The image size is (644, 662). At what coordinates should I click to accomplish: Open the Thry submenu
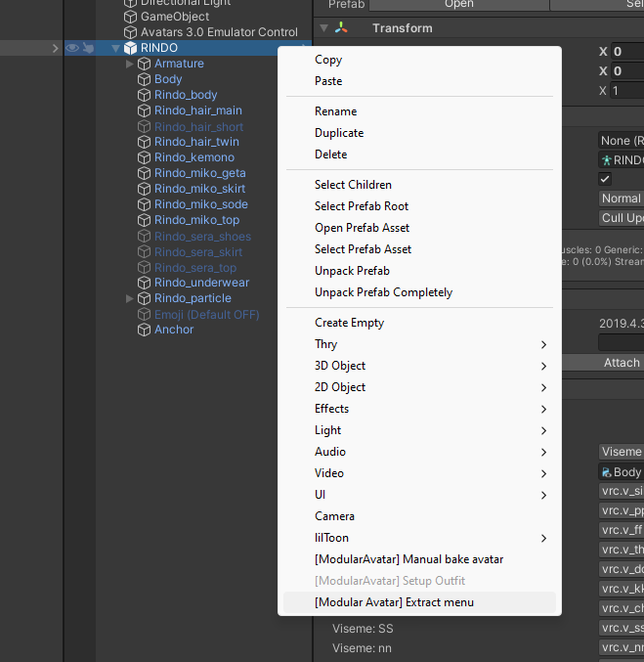coord(419,344)
